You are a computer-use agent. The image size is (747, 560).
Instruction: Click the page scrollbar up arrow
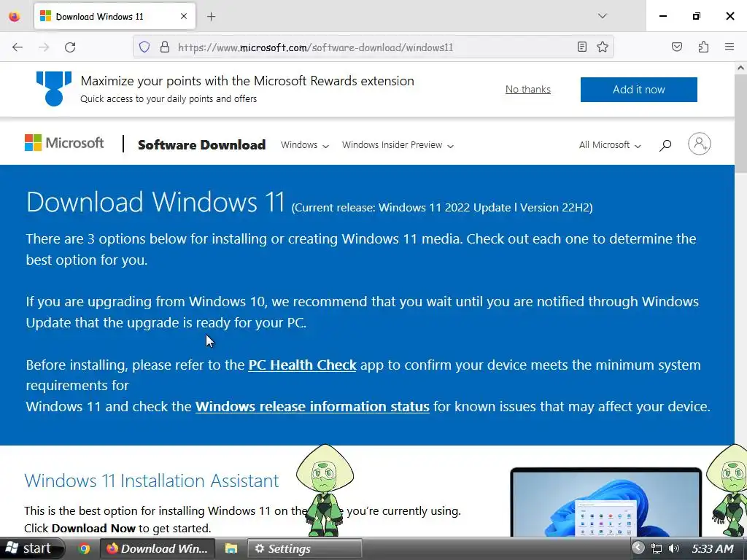coord(740,68)
